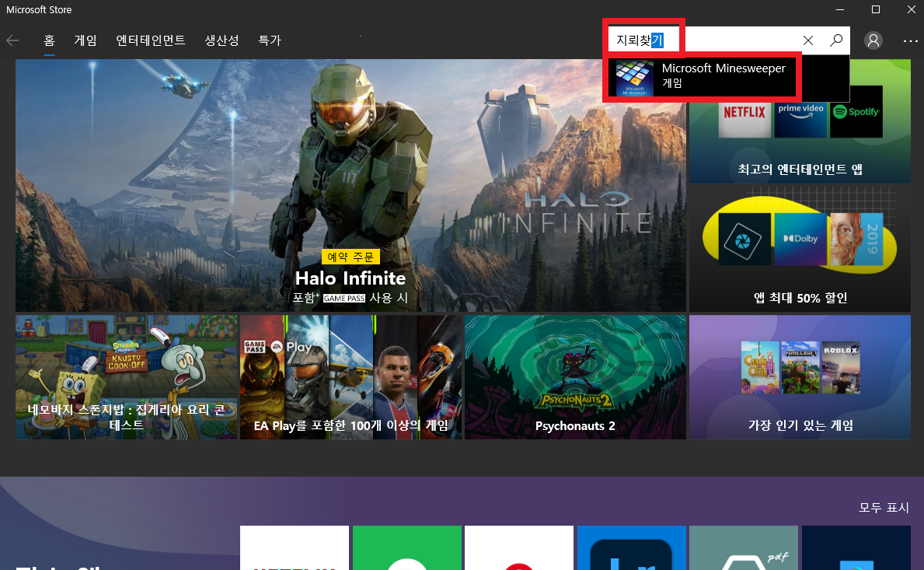924x570 pixels.
Task: Open EA Play를 포함한 100개 이상의 게임 tile
Action: point(350,377)
